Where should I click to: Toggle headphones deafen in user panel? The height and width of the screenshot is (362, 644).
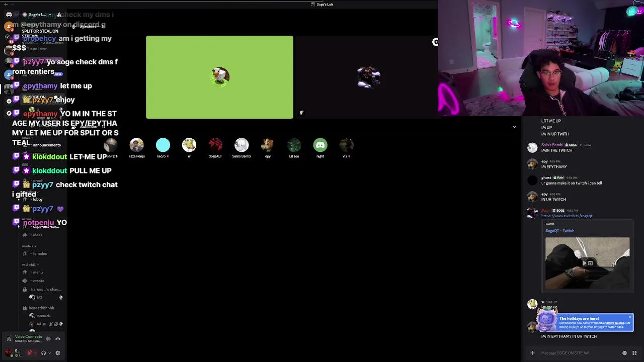(43, 353)
